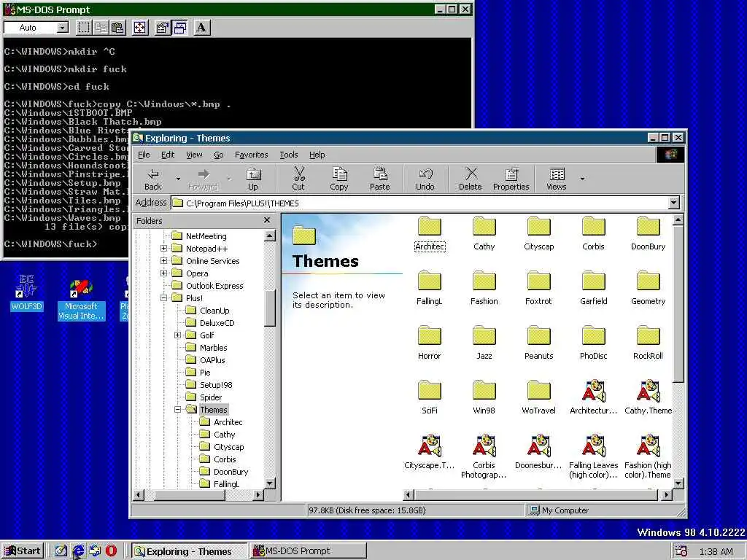Expand the Notepad++ folder tree node

[163, 249]
